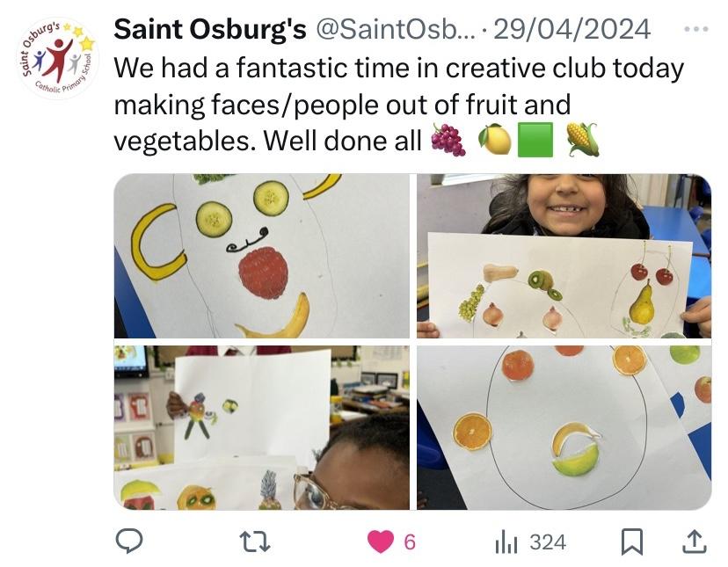The height and width of the screenshot is (567, 728).
Task: Toggle the bookmark icon on the post
Action: 631,542
